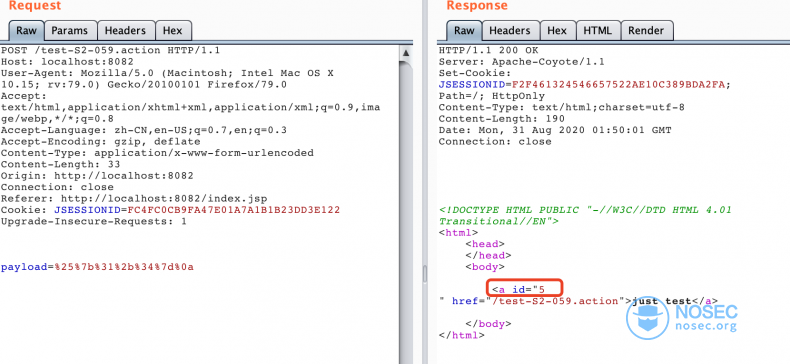Select the Request Raw tab
The width and height of the screenshot is (790, 364).
27,31
